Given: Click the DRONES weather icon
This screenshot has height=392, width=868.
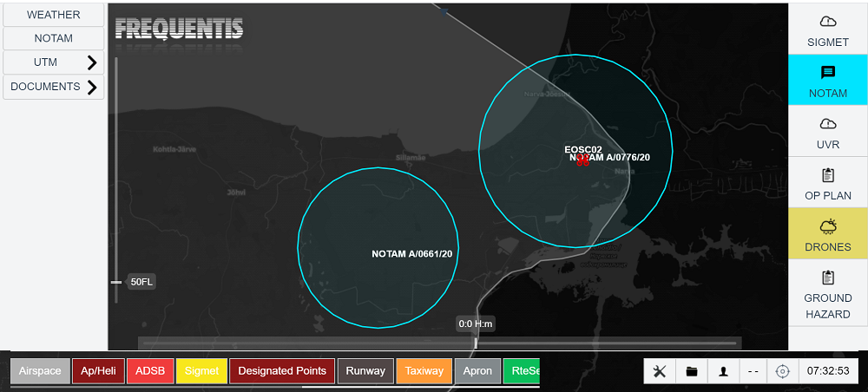Looking at the screenshot, I should (827, 226).
